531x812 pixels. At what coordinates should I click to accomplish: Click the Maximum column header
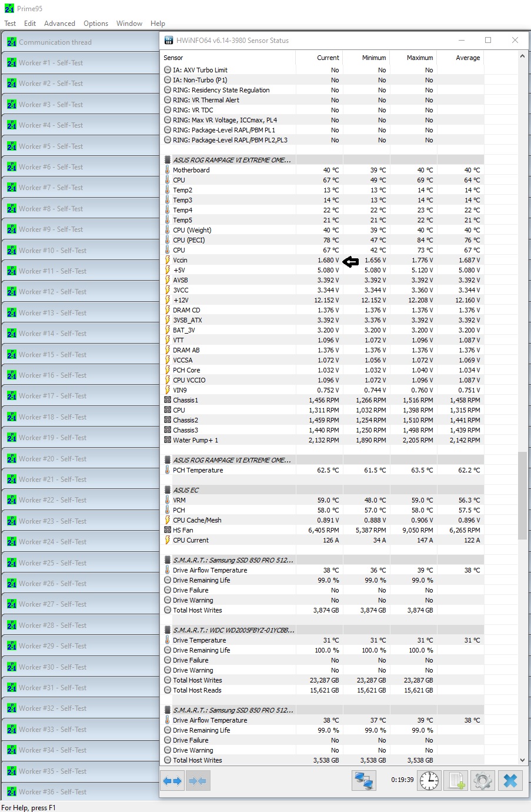point(413,58)
